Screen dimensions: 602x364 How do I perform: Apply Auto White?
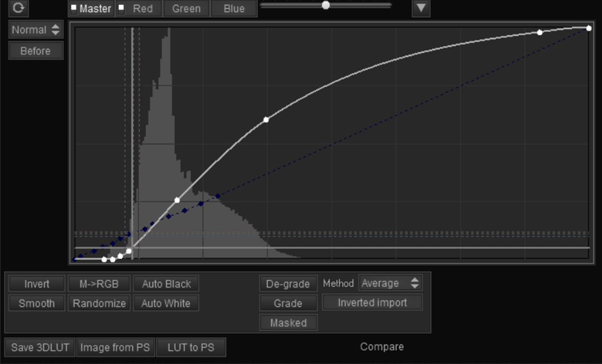point(166,303)
